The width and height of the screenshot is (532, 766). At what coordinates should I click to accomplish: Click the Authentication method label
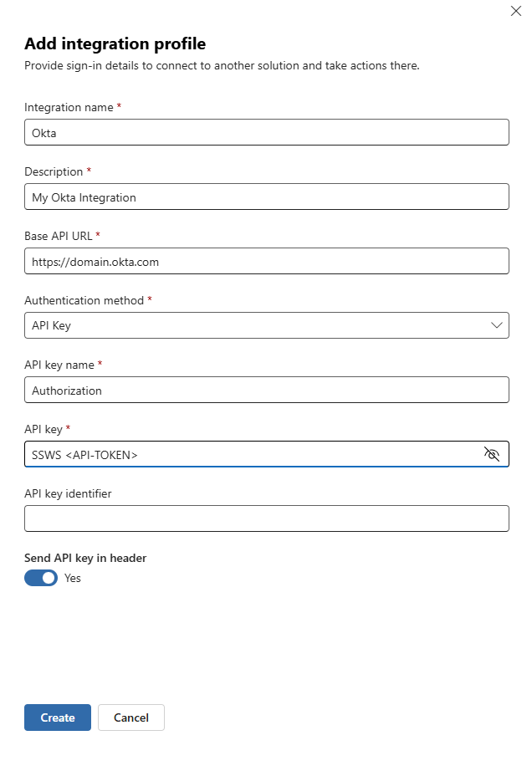[84, 300]
